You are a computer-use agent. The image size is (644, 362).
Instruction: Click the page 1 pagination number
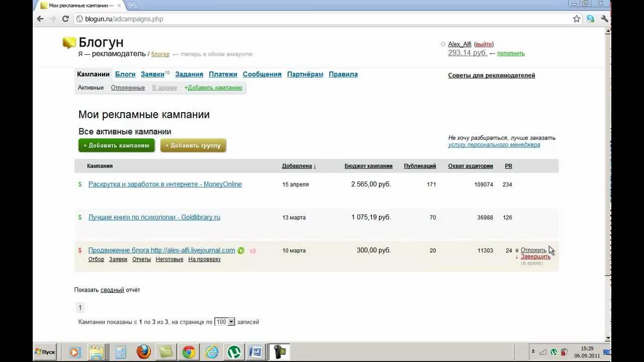click(x=80, y=308)
